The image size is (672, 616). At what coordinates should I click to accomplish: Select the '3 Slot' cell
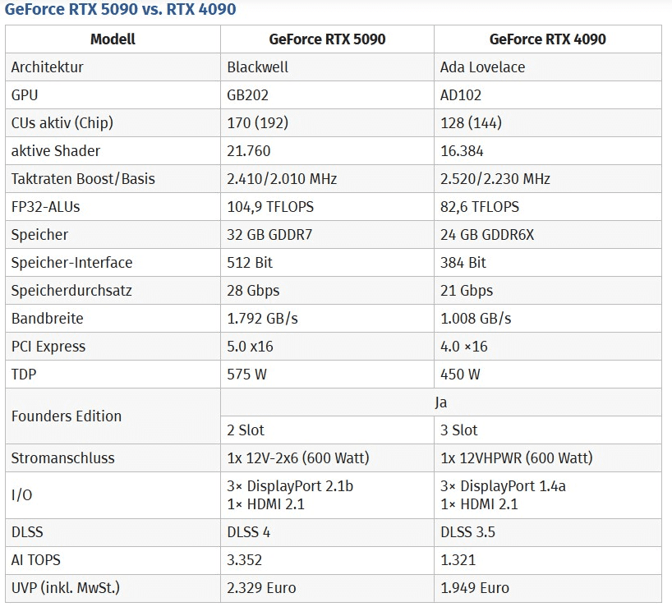click(458, 430)
